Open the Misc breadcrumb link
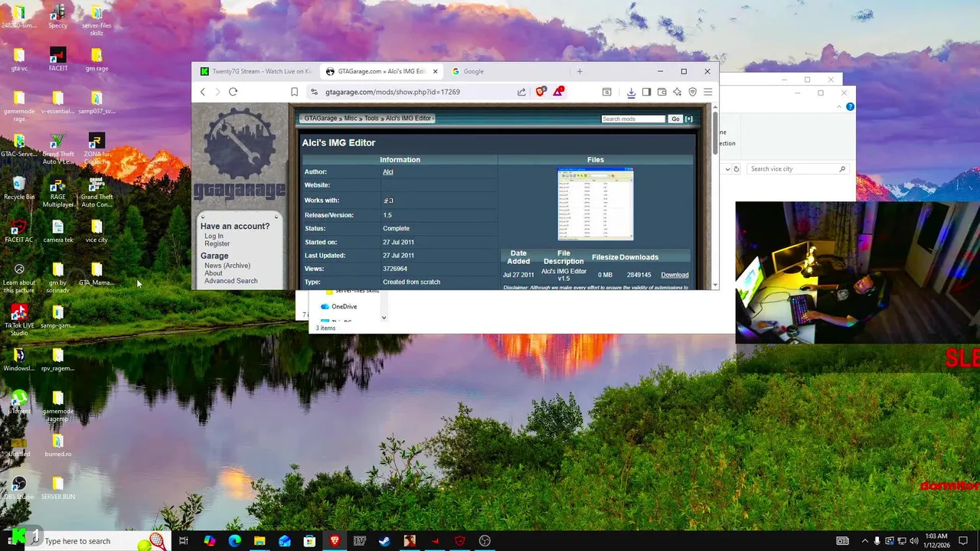Viewport: 980px width, 551px height. 351,119
